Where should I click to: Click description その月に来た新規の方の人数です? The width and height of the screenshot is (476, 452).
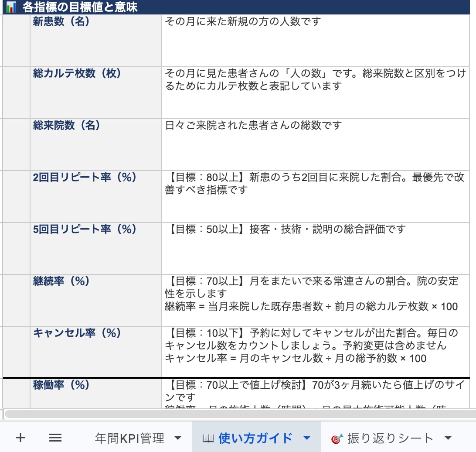pos(316,41)
